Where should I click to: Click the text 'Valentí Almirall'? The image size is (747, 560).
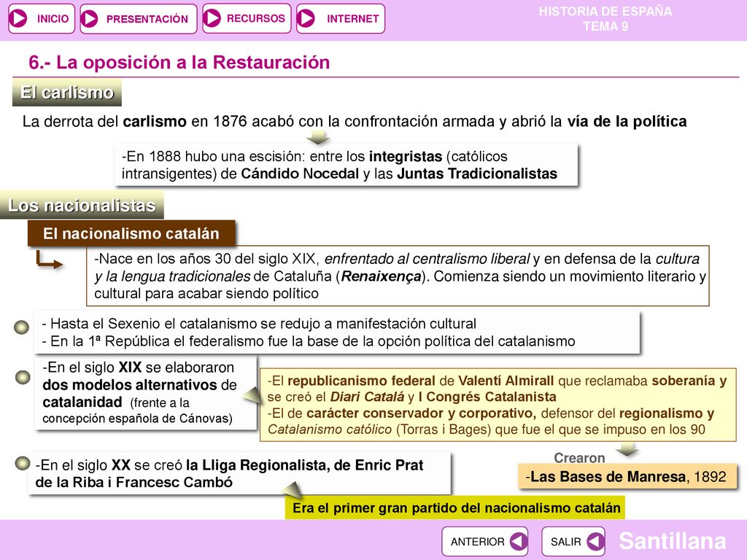pyautogui.click(x=506, y=381)
